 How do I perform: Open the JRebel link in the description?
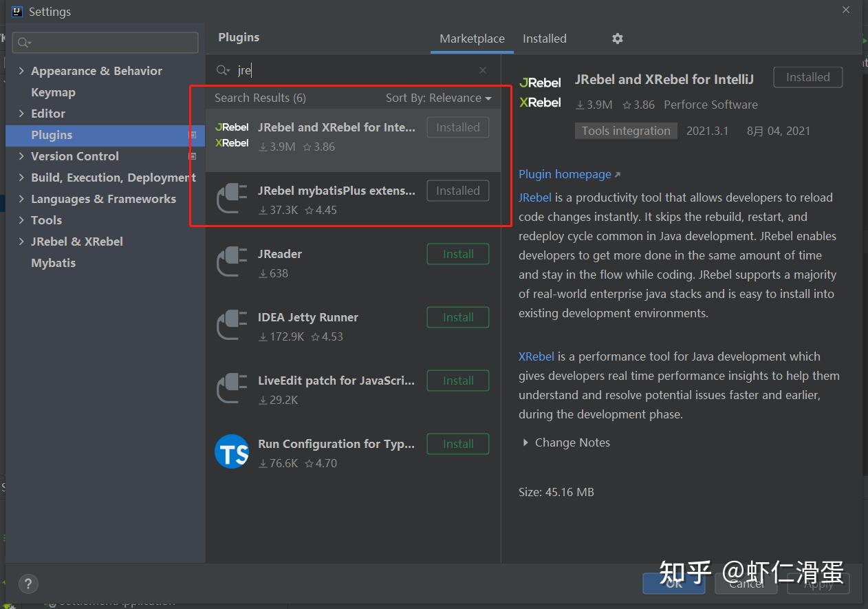click(535, 197)
